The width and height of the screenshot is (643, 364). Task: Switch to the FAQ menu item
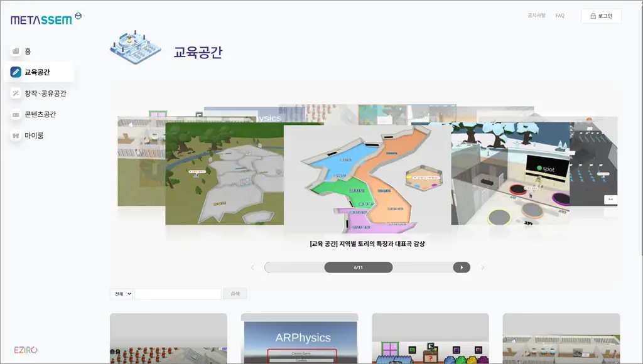[559, 16]
